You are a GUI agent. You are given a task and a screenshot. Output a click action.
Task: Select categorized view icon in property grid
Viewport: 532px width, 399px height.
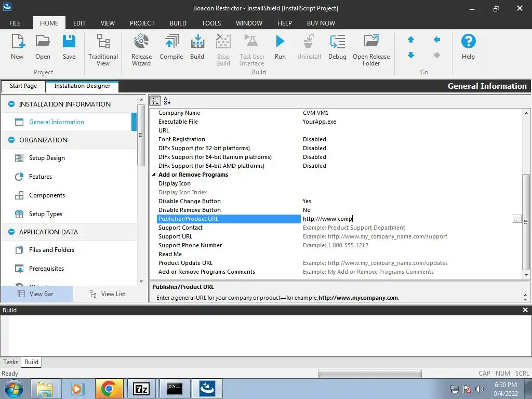tap(155, 100)
